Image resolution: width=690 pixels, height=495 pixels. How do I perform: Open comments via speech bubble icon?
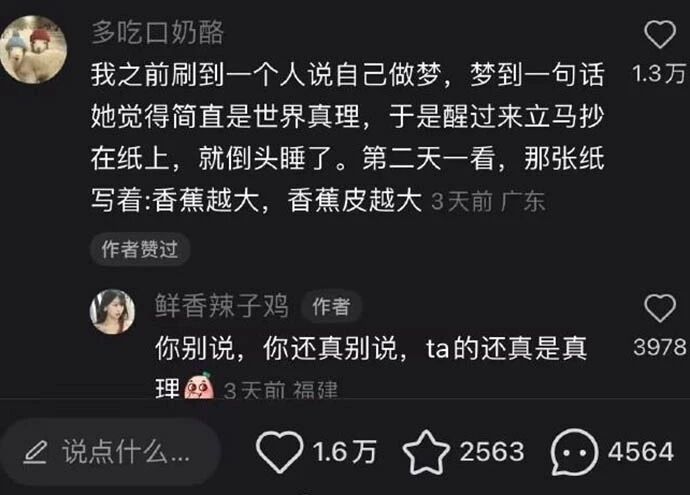574,452
